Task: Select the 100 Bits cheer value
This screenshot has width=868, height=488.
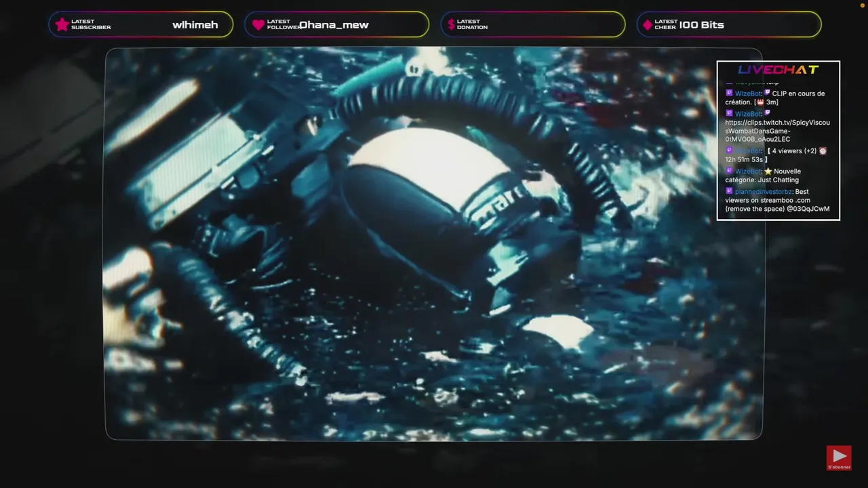Action: [x=702, y=24]
